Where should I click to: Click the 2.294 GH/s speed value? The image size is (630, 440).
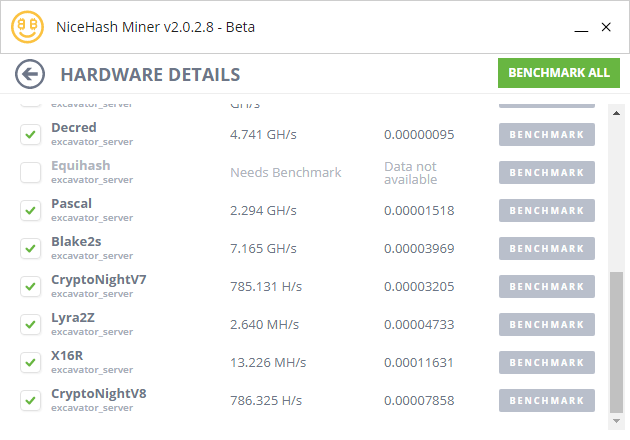coord(263,211)
